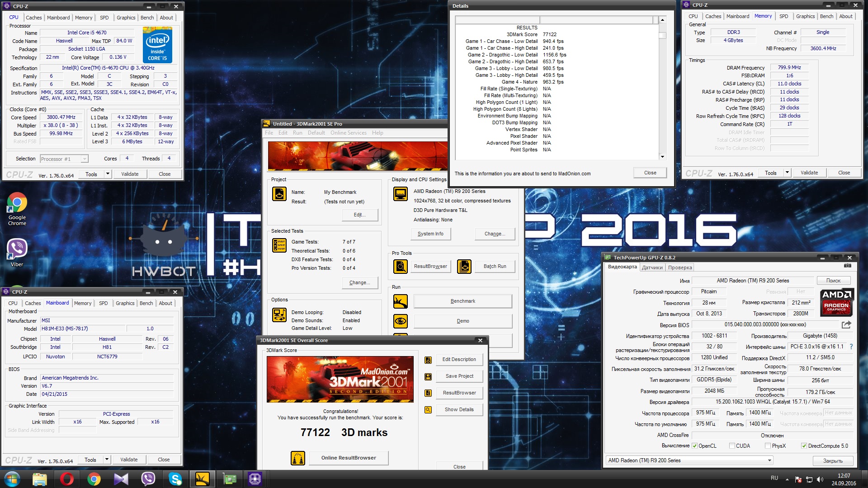Open Graphics tab in CPU-Z Mainboard window
Image resolution: width=868 pixels, height=488 pixels.
pos(125,303)
